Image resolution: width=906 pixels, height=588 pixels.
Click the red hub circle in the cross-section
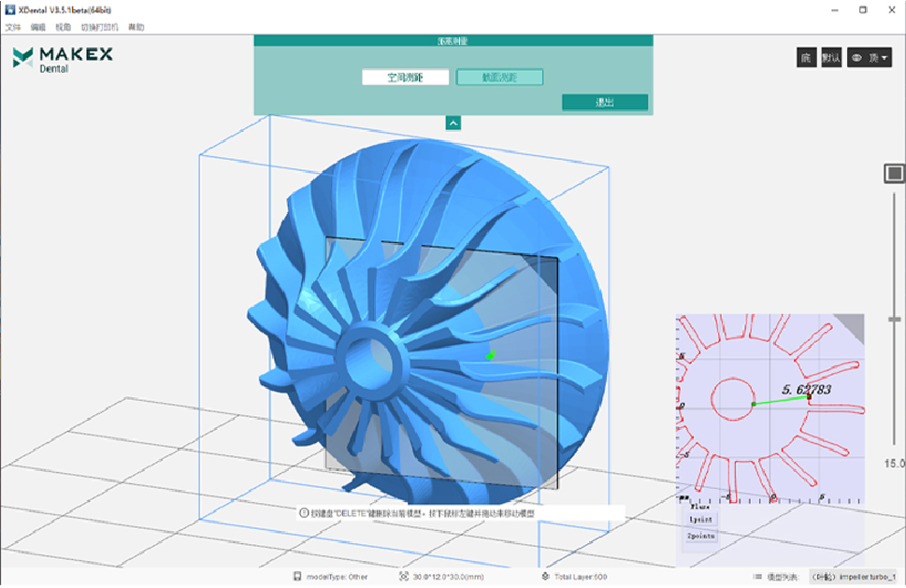pyautogui.click(x=733, y=399)
